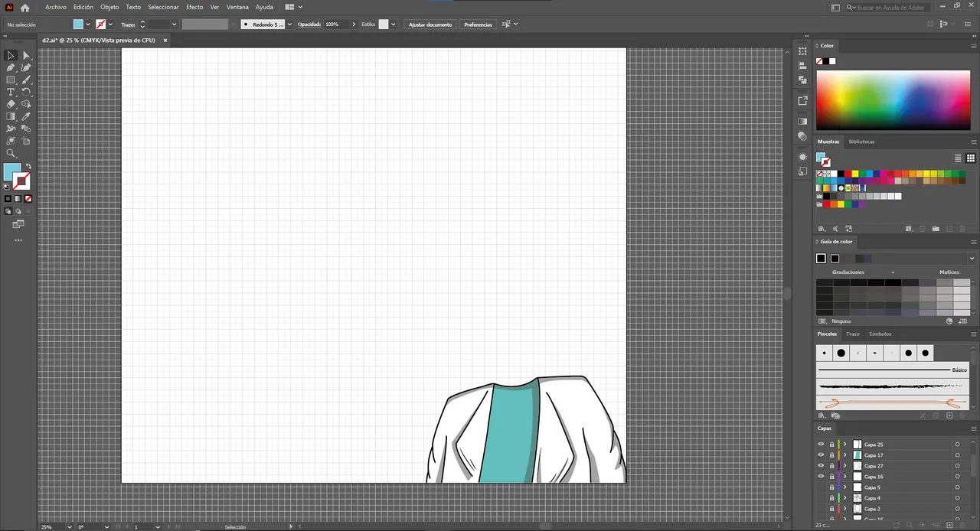Open workspace arrangement dropdown

294,7
